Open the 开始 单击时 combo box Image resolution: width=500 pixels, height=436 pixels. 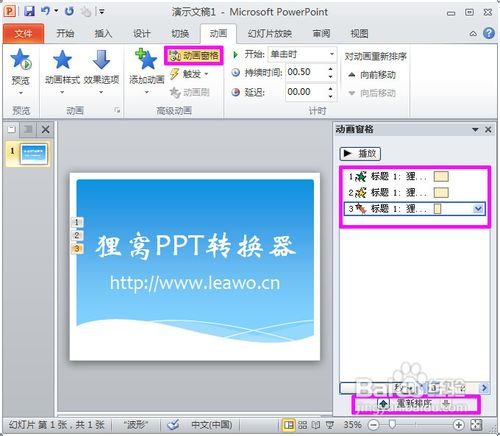coord(302,54)
